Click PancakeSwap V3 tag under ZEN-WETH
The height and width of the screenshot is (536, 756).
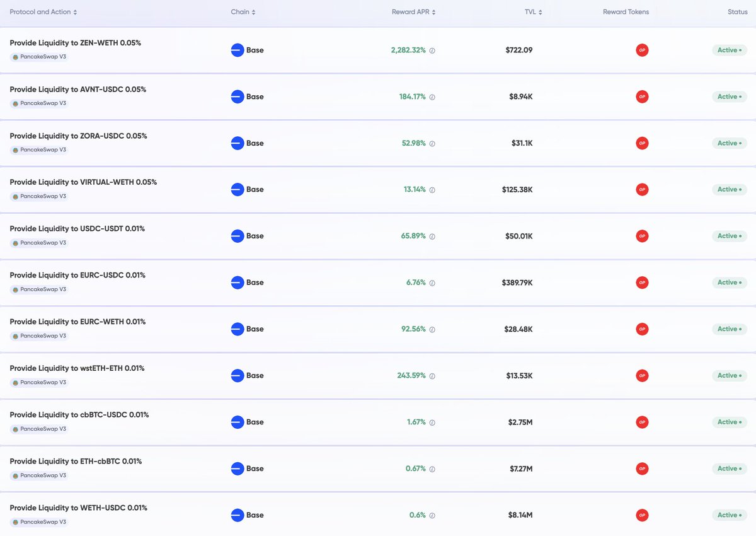tap(39, 57)
